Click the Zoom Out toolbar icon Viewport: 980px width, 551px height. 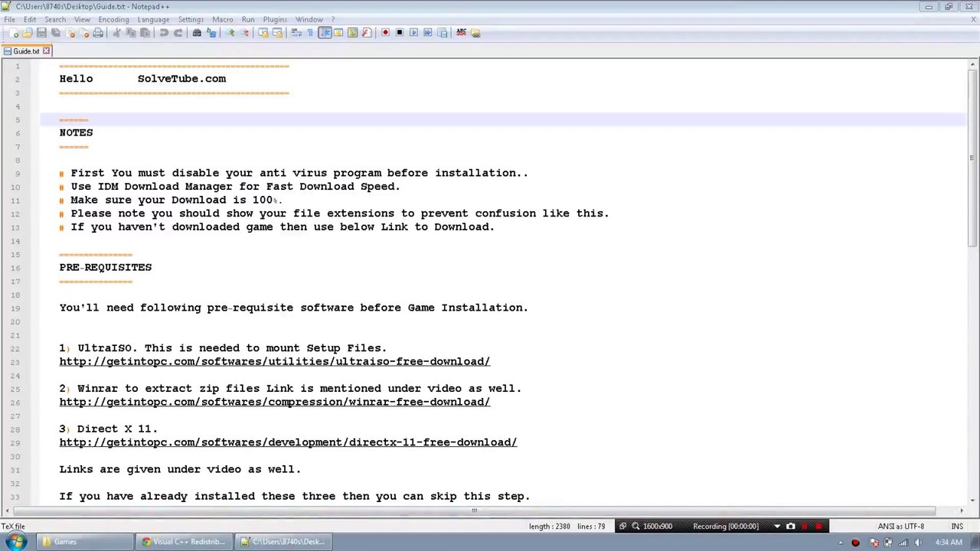tap(245, 33)
